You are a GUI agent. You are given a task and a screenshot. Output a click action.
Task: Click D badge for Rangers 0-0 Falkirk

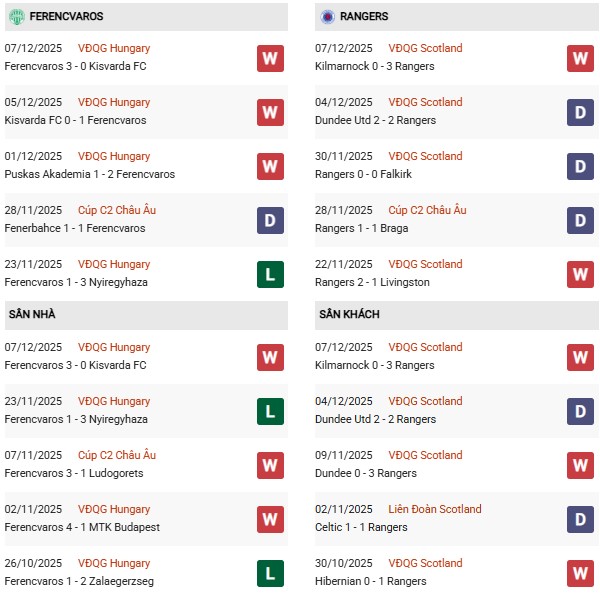click(580, 166)
